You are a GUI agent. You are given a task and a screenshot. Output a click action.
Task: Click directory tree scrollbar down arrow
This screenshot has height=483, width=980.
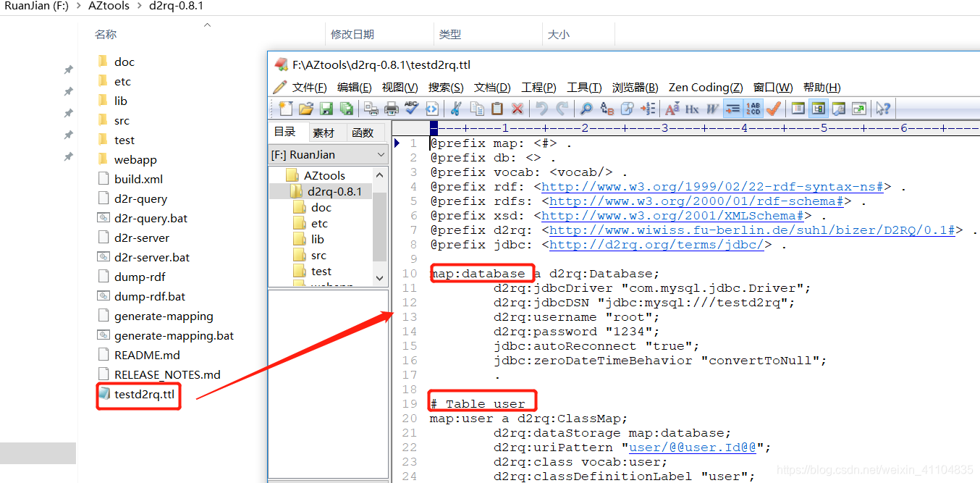pyautogui.click(x=380, y=278)
